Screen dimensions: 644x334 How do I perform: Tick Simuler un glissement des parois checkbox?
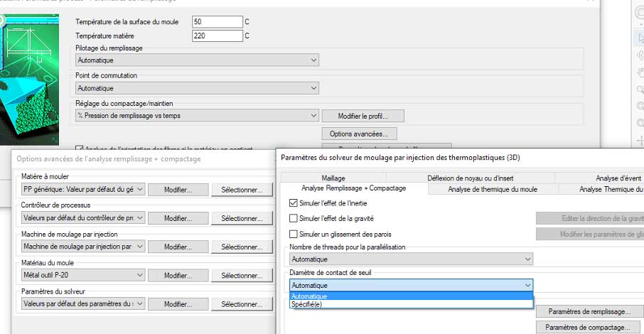pos(294,234)
